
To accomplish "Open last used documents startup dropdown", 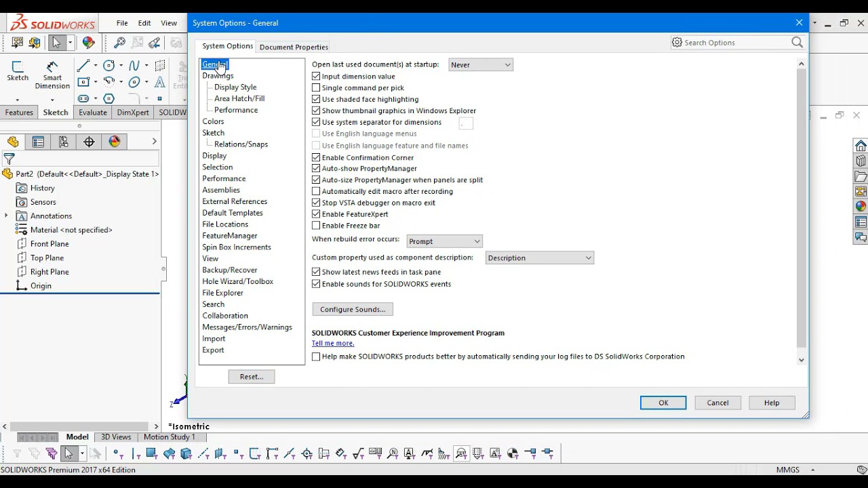I will click(481, 65).
